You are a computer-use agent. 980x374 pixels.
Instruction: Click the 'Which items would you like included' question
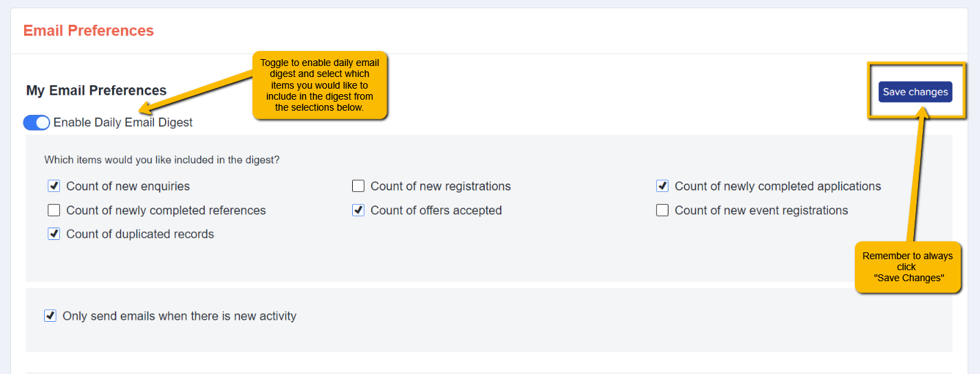tap(162, 159)
